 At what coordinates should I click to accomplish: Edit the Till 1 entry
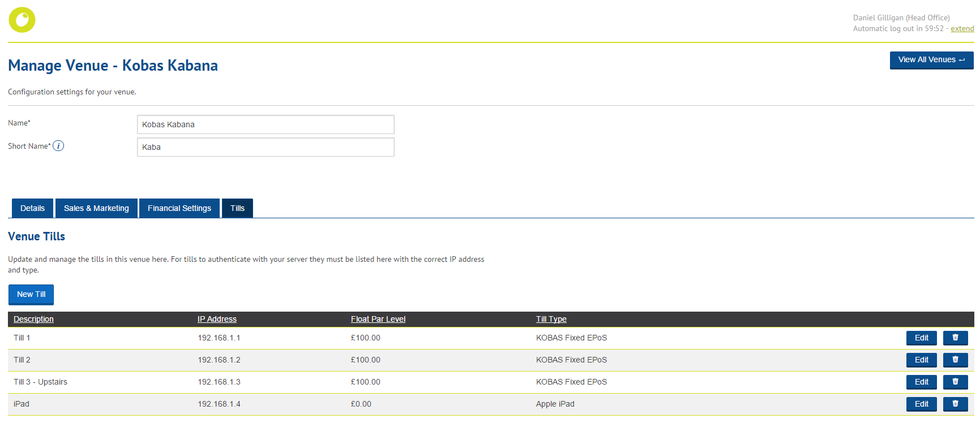point(921,338)
